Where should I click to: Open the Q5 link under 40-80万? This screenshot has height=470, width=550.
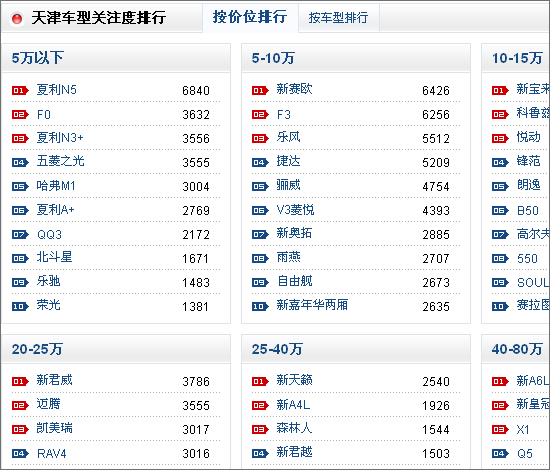[525, 454]
